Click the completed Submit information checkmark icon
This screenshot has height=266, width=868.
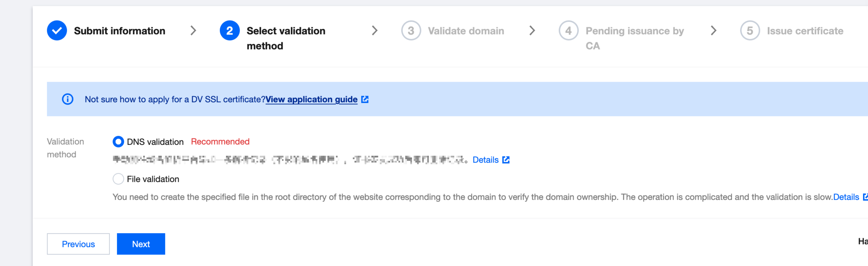coord(57,31)
